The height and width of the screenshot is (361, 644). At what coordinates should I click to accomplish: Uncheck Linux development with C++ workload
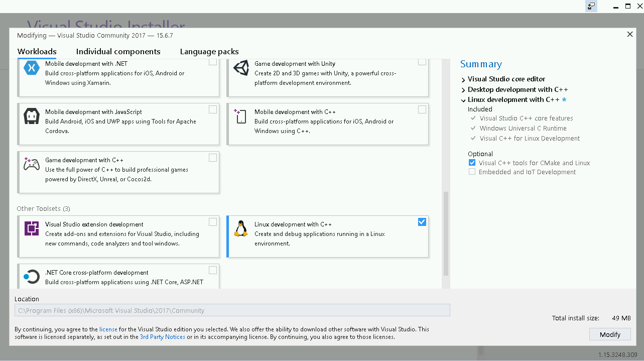pos(422,222)
